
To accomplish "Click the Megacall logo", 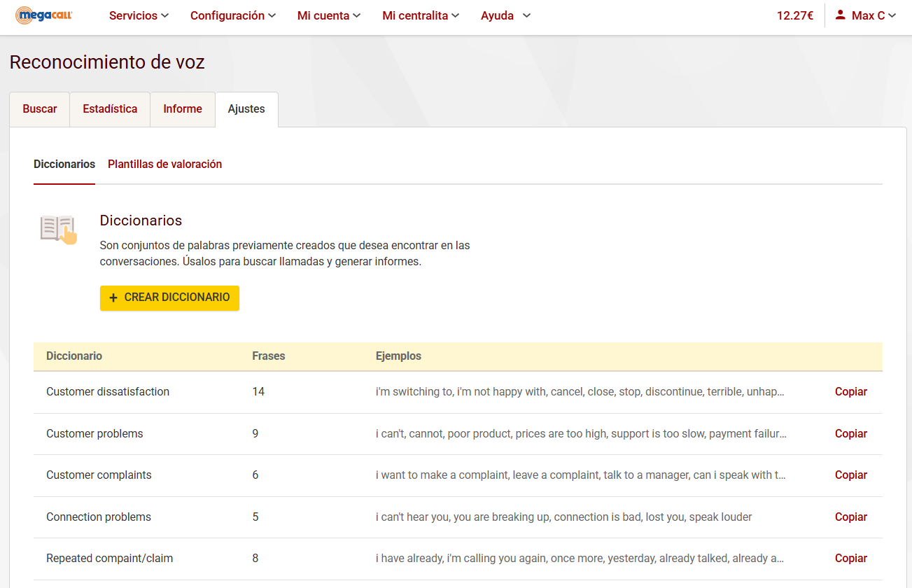I will point(44,15).
